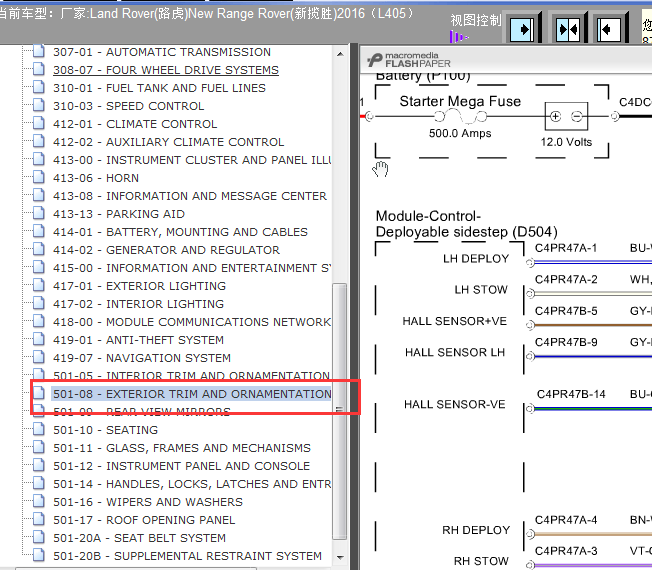Click the right-arrow view control button
The width and height of the screenshot is (652, 570).
coord(522,30)
